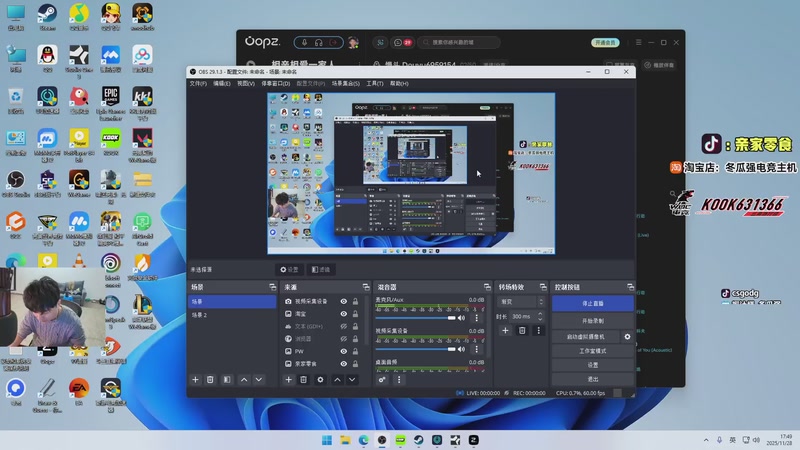Viewport: 800px width, 450px height.
Task: Open the 帮助(H) menu in OBS
Action: click(x=399, y=84)
